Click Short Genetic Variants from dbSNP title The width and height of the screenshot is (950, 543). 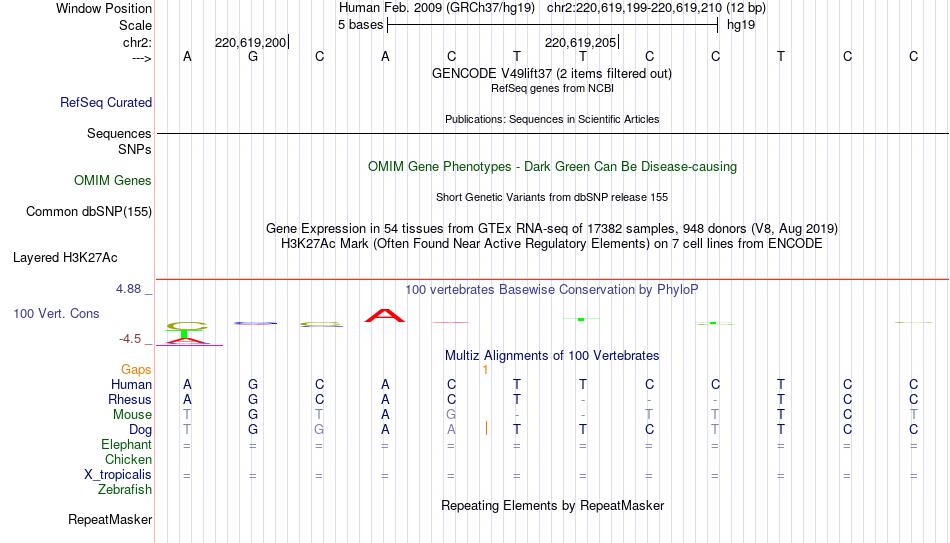pyautogui.click(x=552, y=198)
